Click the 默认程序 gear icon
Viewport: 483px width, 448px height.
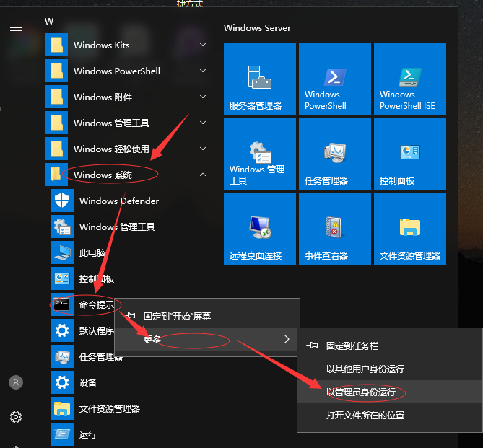pos(62,330)
